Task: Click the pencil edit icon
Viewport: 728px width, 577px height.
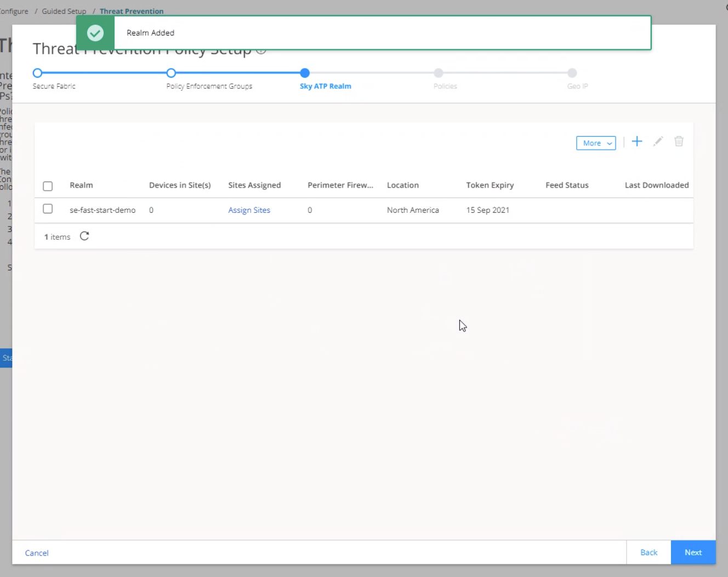Action: point(658,142)
